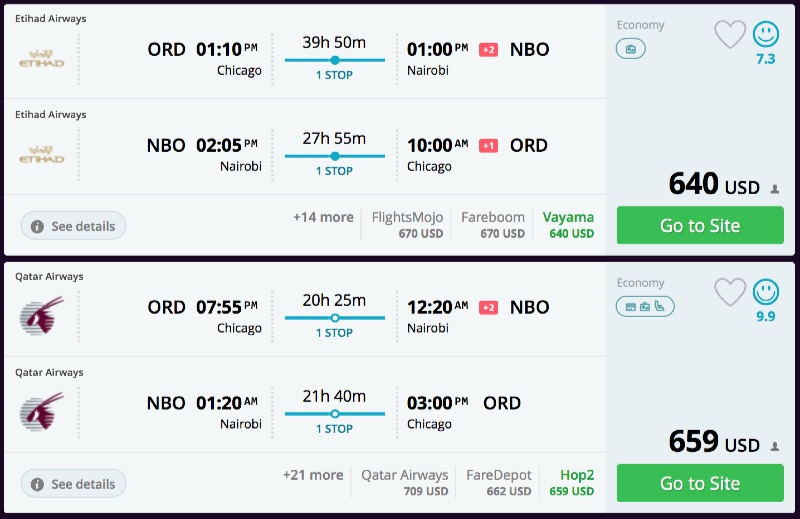This screenshot has height=519, width=800.
Task: Expand the +14 more booking sites list
Action: pos(323,217)
